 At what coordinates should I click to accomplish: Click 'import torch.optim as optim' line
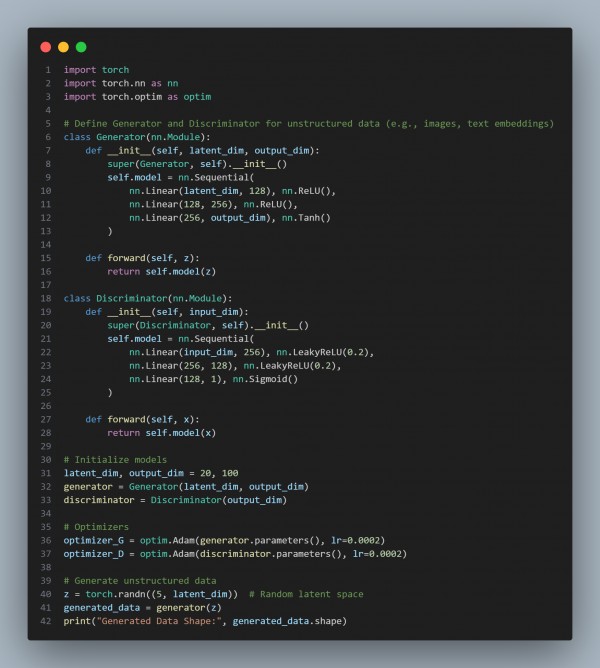click(x=137, y=97)
